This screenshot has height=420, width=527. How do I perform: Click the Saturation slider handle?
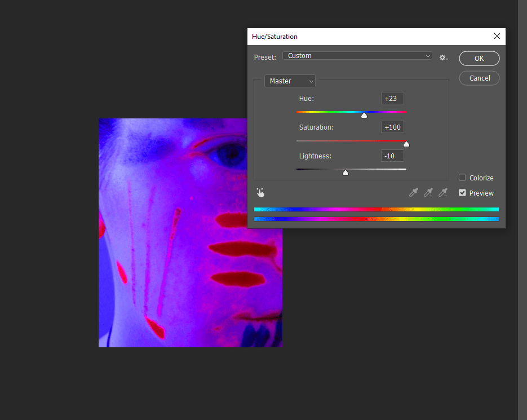(406, 144)
